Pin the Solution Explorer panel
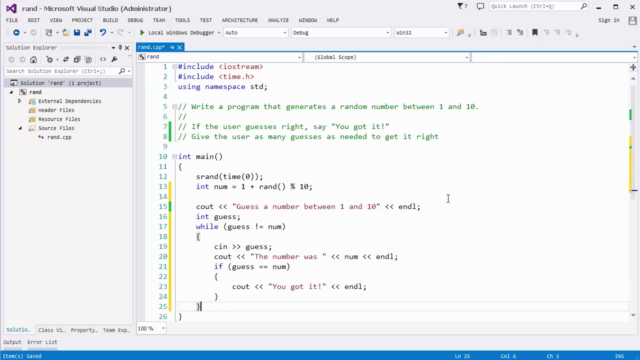The width and height of the screenshot is (640, 360). tap(120, 48)
